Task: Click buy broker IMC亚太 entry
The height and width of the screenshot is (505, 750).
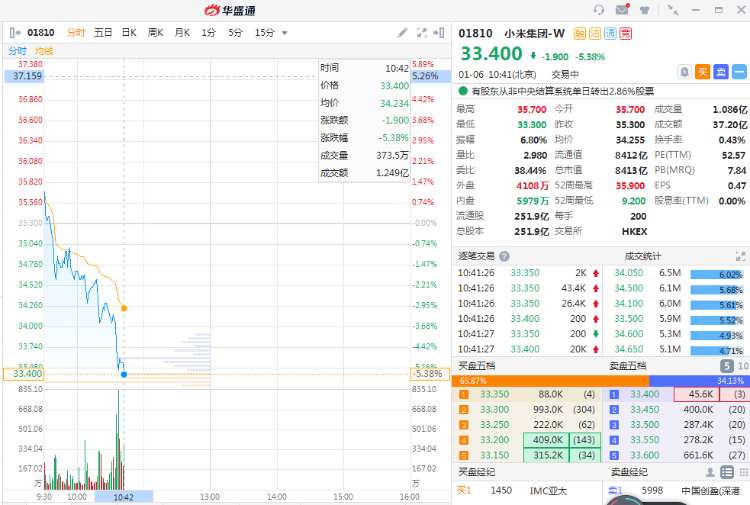Action: click(548, 491)
